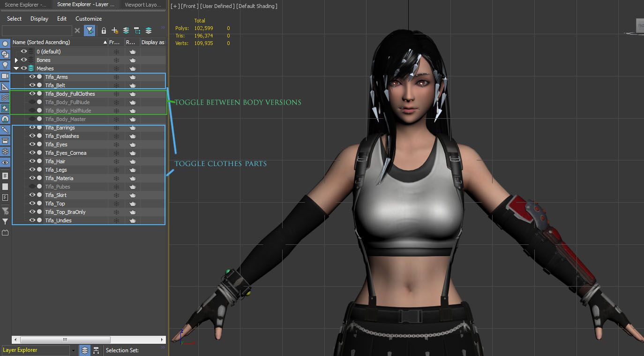Select the Tifa_Materia row
The width and height of the screenshot is (644, 356).
pyautogui.click(x=89, y=178)
